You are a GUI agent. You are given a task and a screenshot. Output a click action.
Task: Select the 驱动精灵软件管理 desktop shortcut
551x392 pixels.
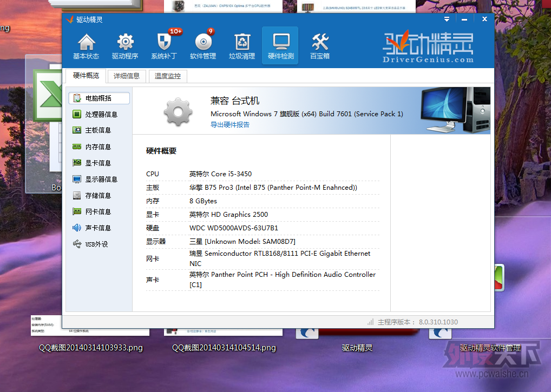[x=490, y=348]
